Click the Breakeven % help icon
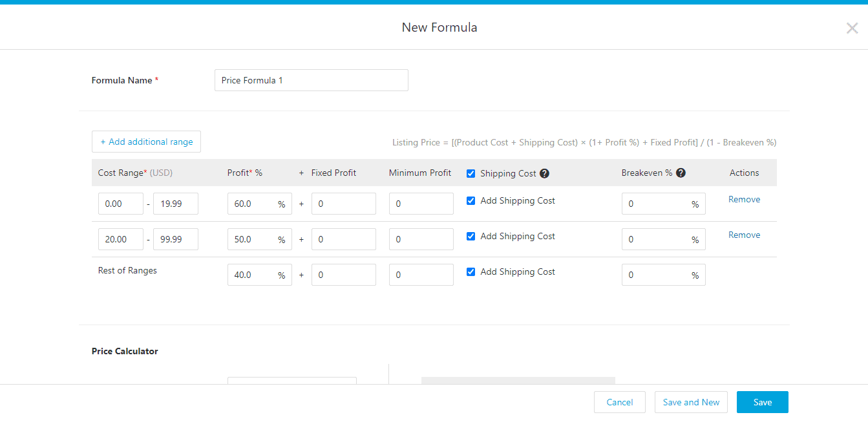This screenshot has width=868, height=437. point(681,173)
